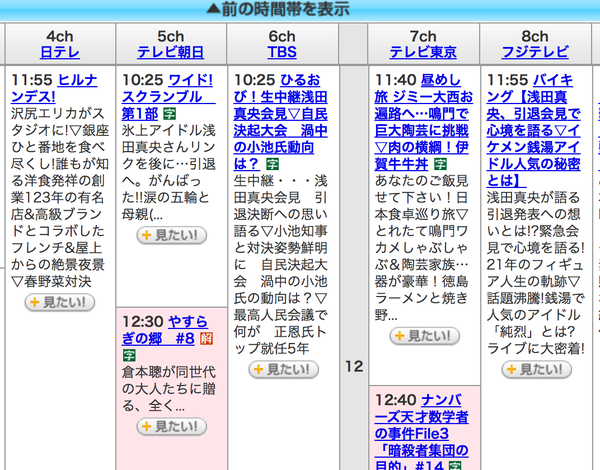Click the 12 o'clock hour marker
The width and height of the screenshot is (600, 470).
coord(353,367)
